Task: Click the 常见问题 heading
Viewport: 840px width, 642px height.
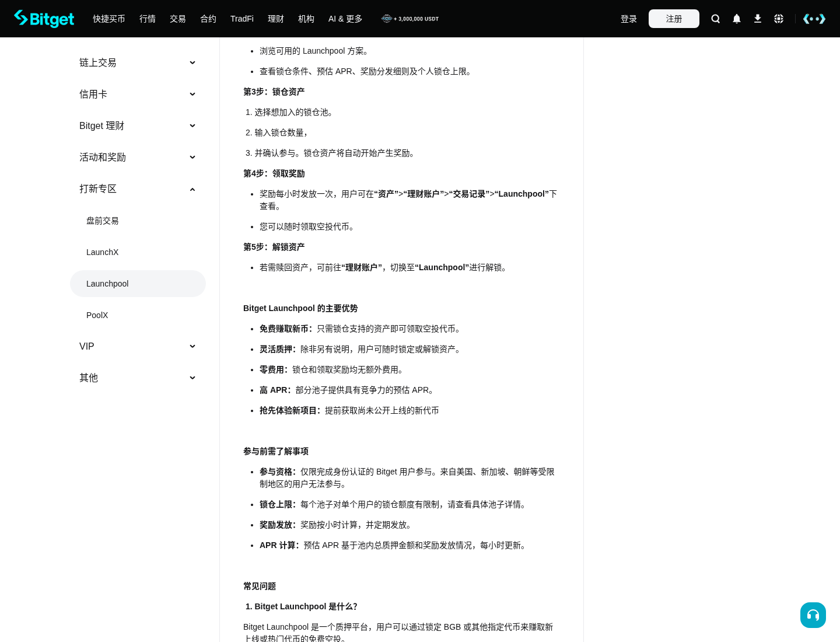Action: [x=260, y=586]
